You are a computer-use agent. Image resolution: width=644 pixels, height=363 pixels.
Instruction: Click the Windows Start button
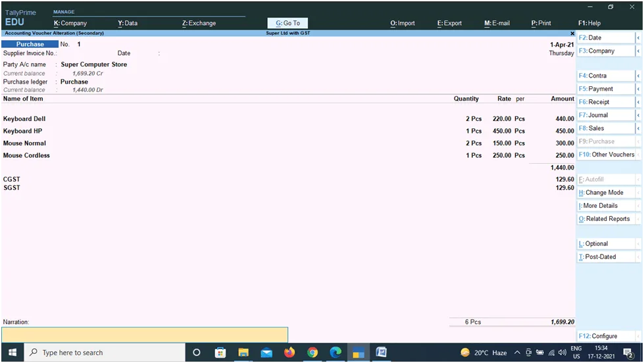[12, 352]
